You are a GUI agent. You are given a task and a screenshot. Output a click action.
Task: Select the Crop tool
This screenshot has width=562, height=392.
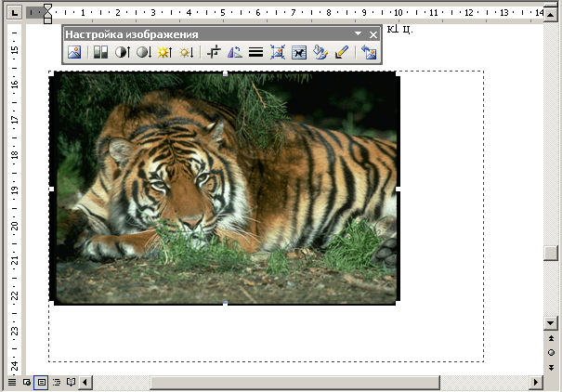pos(214,53)
